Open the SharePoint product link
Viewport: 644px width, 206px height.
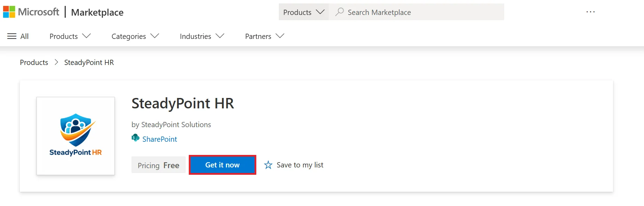tap(160, 139)
